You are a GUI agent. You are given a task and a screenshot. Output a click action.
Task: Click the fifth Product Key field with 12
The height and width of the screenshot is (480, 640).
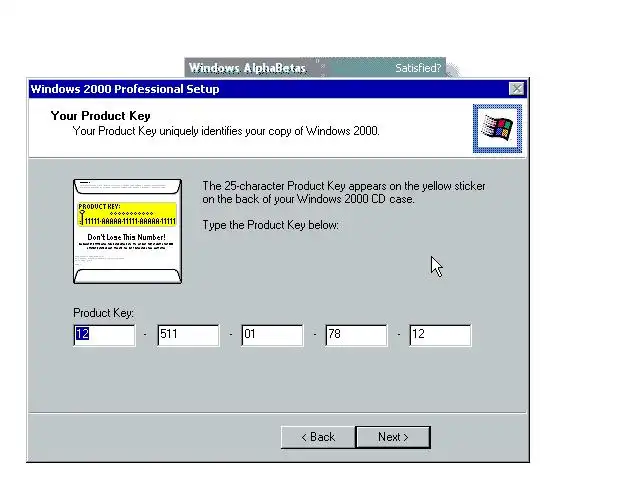click(440, 335)
